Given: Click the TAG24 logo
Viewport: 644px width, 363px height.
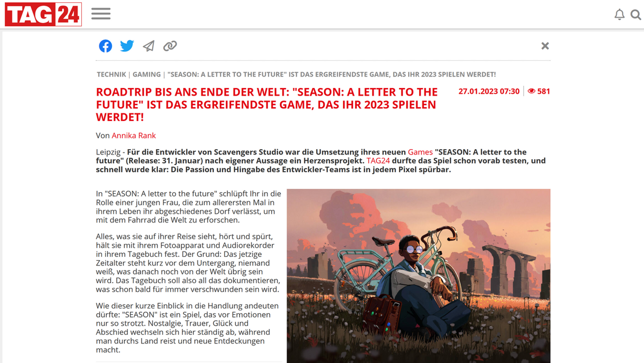Looking at the screenshot, I should (43, 14).
